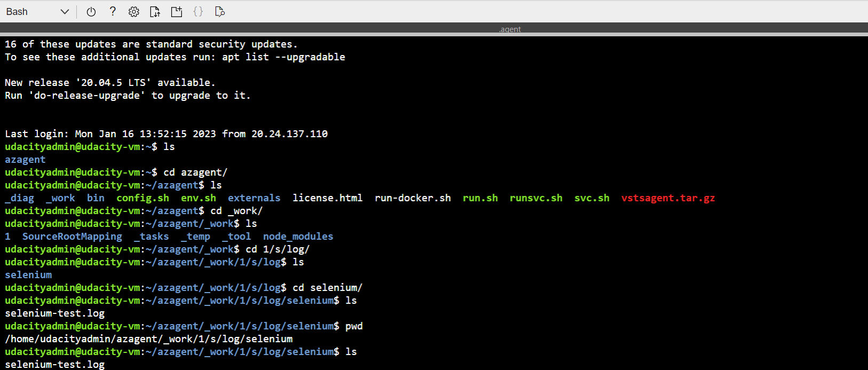Select the 'run-docker.sh' file name
868x370 pixels.
click(x=412, y=198)
